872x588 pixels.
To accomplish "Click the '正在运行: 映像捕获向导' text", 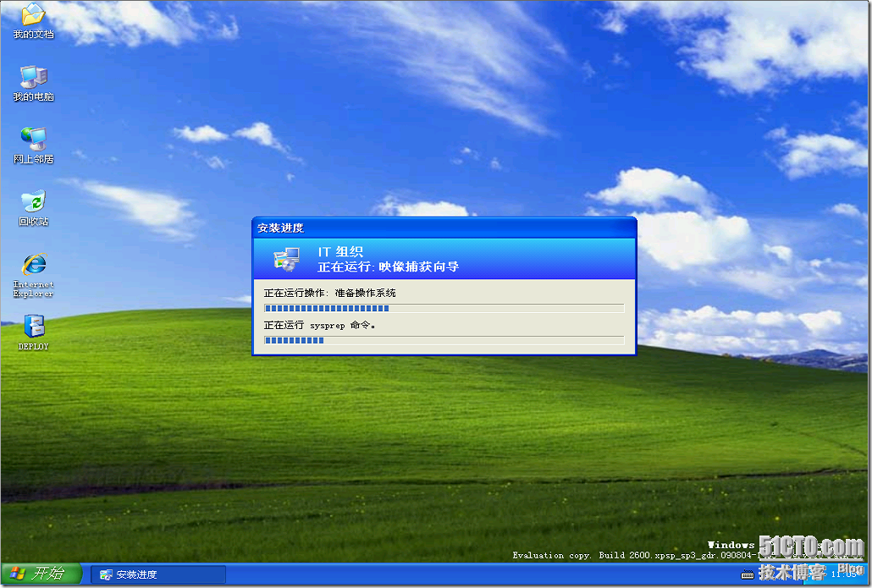I will [x=389, y=267].
